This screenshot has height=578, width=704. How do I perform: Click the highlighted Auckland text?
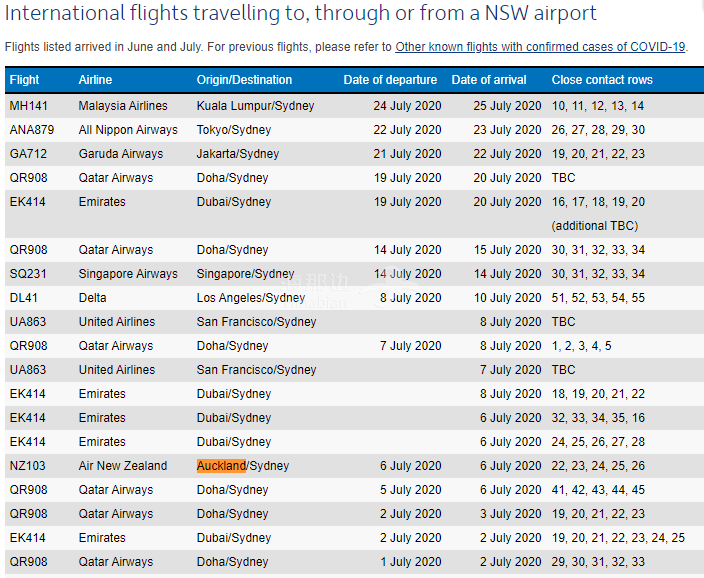(x=221, y=466)
